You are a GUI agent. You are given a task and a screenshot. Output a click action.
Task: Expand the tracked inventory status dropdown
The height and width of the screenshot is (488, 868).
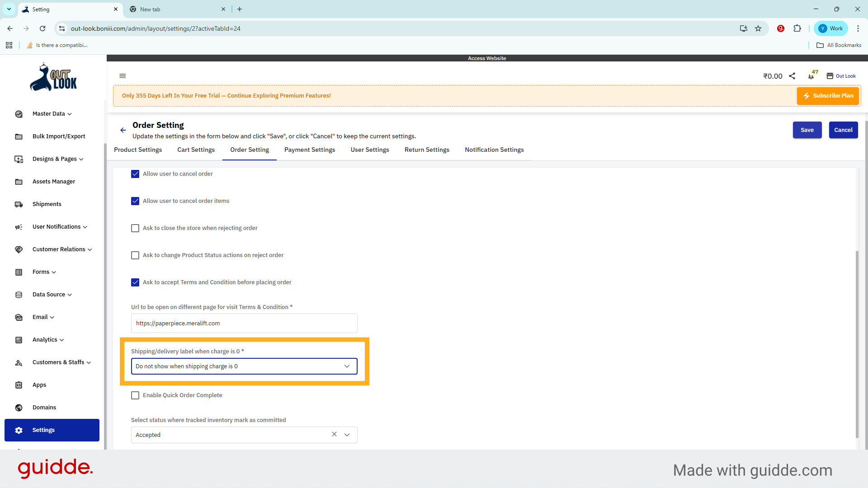pyautogui.click(x=347, y=435)
